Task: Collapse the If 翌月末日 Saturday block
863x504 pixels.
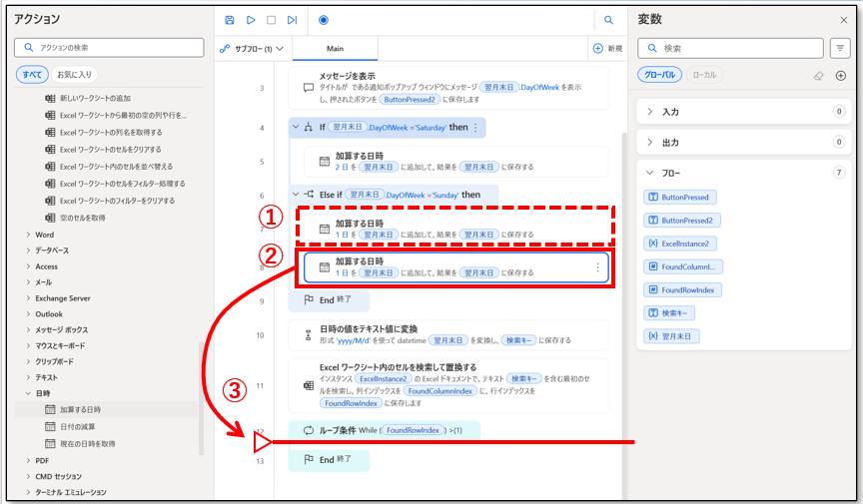Action: point(296,128)
